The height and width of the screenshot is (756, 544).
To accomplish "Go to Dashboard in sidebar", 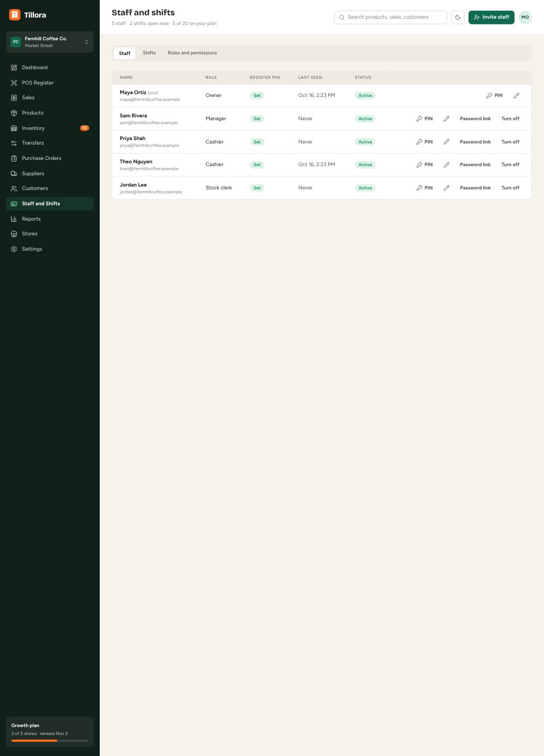I will (50, 67).
